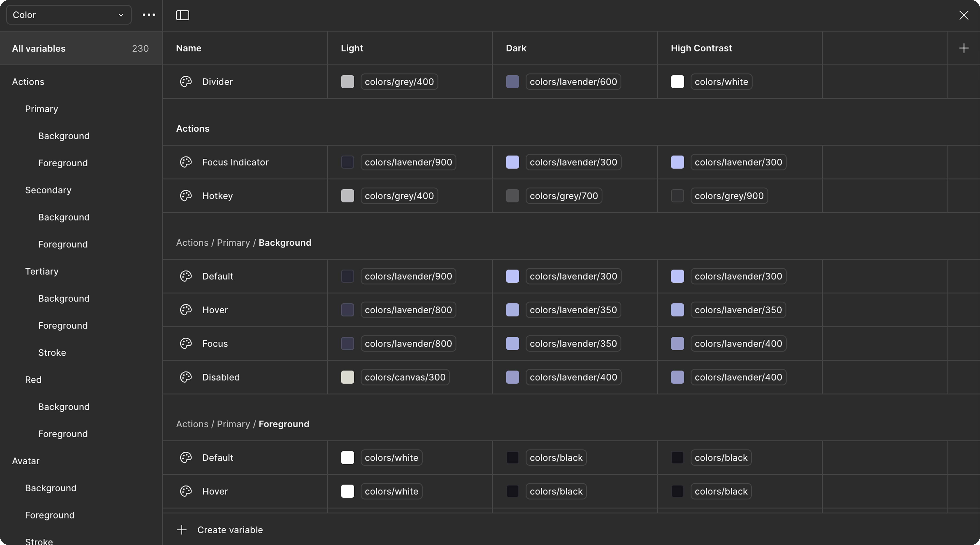Expand the Secondary group in the sidebar
Screen dimensions: 980x545
coord(48,190)
